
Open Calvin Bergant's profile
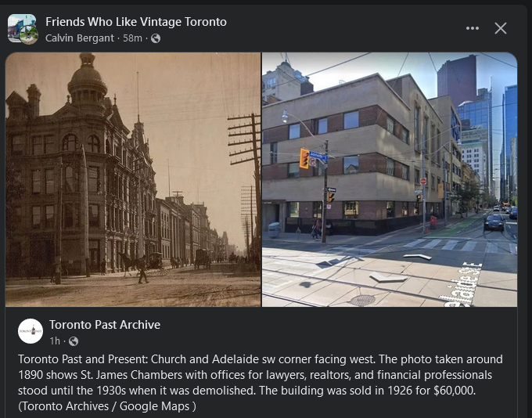(80, 38)
